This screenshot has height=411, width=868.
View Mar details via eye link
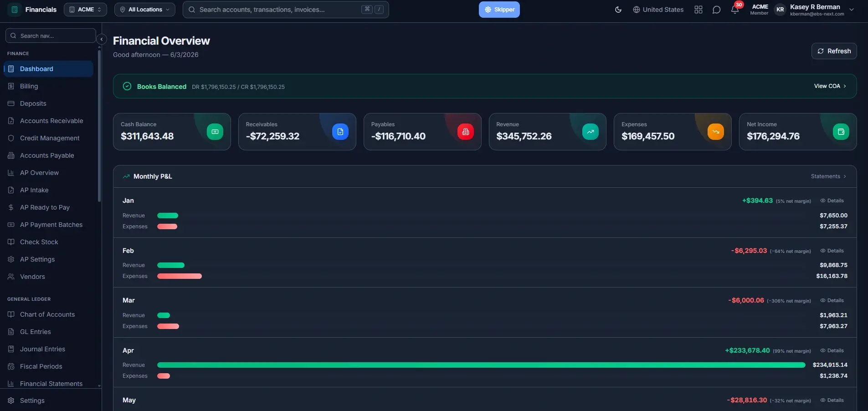pyautogui.click(x=832, y=300)
